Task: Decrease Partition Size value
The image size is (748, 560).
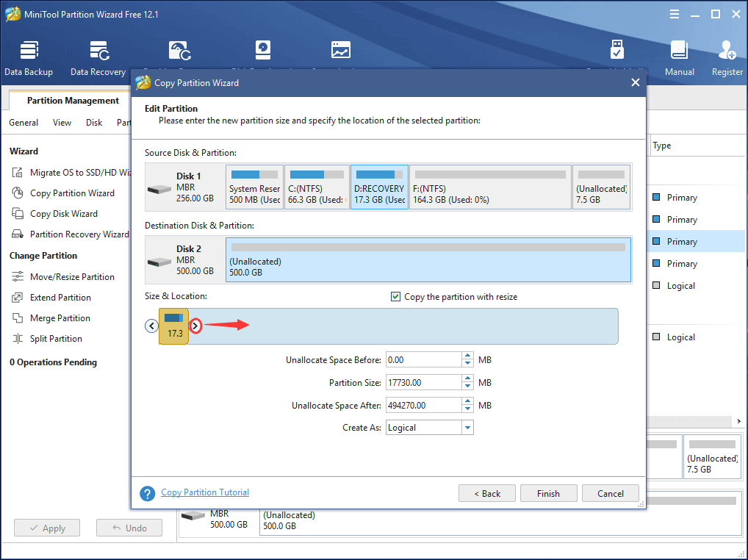Action: (467, 386)
